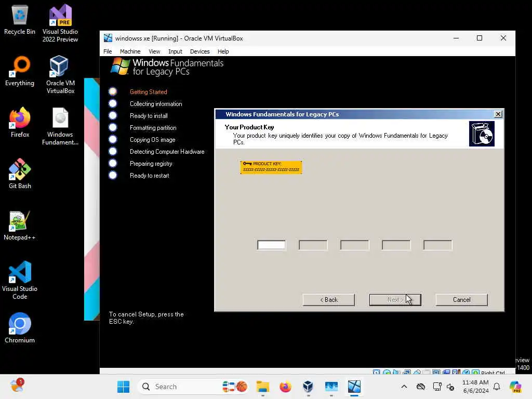Open the Machine menu

click(130, 51)
